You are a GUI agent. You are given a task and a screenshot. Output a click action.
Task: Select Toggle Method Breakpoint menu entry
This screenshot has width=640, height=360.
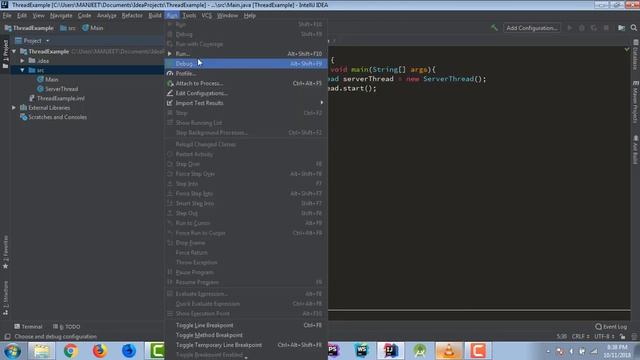coord(246,335)
